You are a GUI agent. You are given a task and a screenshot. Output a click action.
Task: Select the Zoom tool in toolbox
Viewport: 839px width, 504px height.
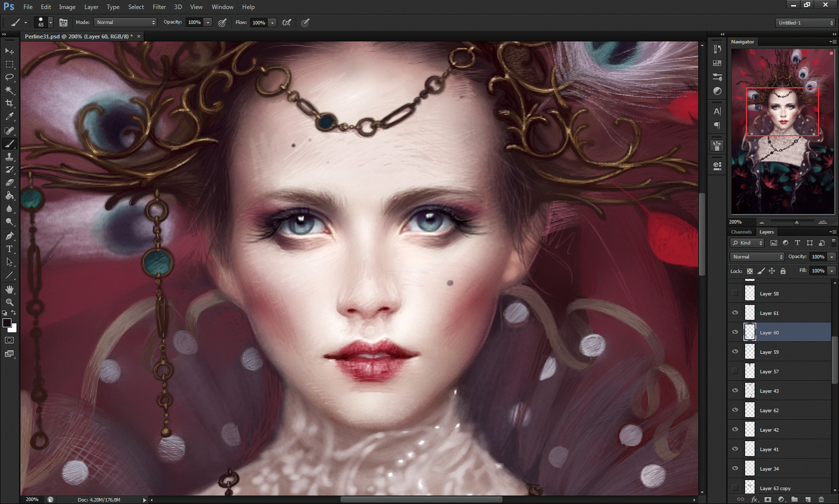pyautogui.click(x=9, y=302)
